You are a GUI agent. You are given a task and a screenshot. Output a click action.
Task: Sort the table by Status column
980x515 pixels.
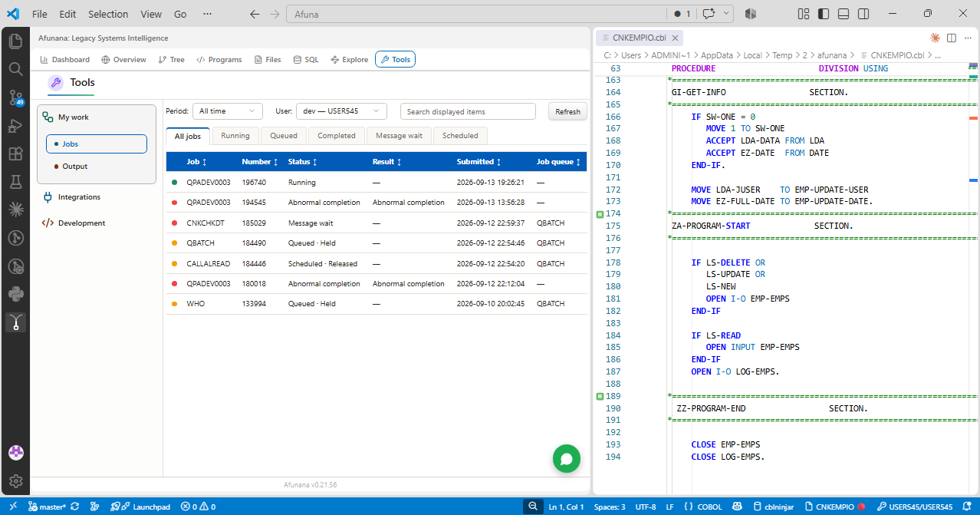pyautogui.click(x=303, y=162)
